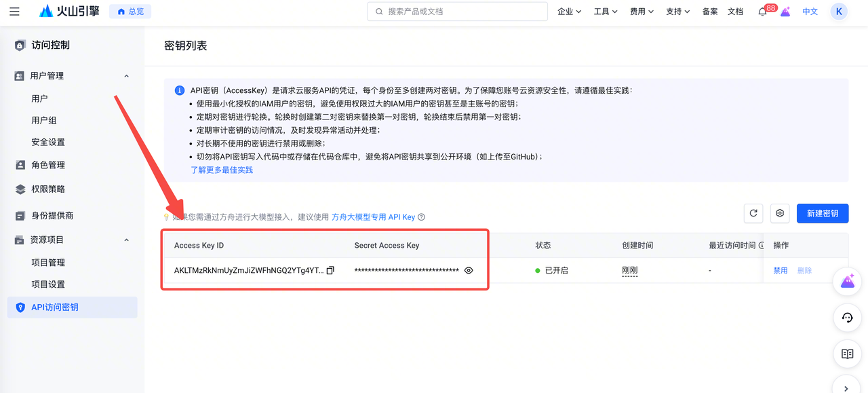Image resolution: width=868 pixels, height=393 pixels.
Task: Click the 用户管理 icon
Action: point(19,76)
